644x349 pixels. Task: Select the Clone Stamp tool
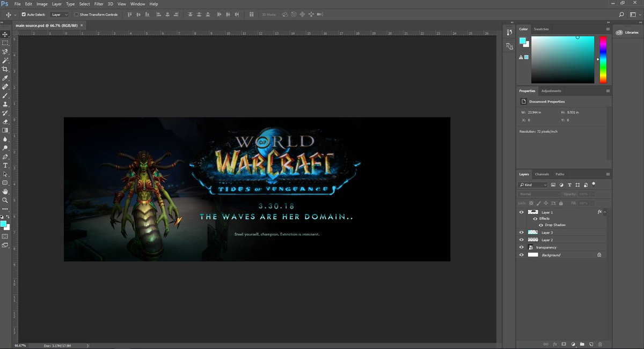pyautogui.click(x=5, y=104)
